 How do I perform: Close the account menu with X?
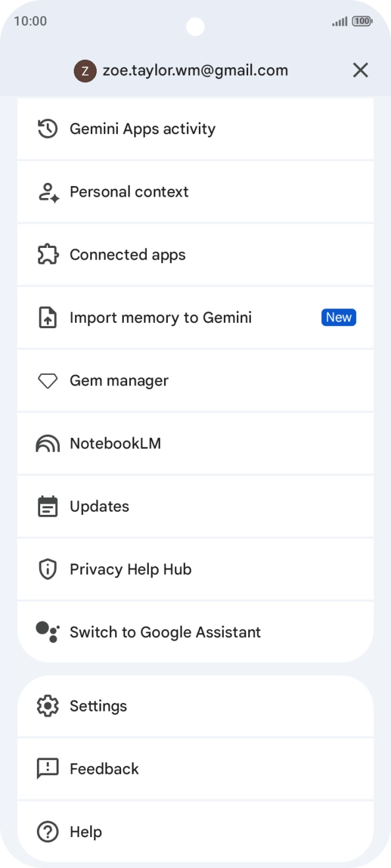tap(360, 70)
